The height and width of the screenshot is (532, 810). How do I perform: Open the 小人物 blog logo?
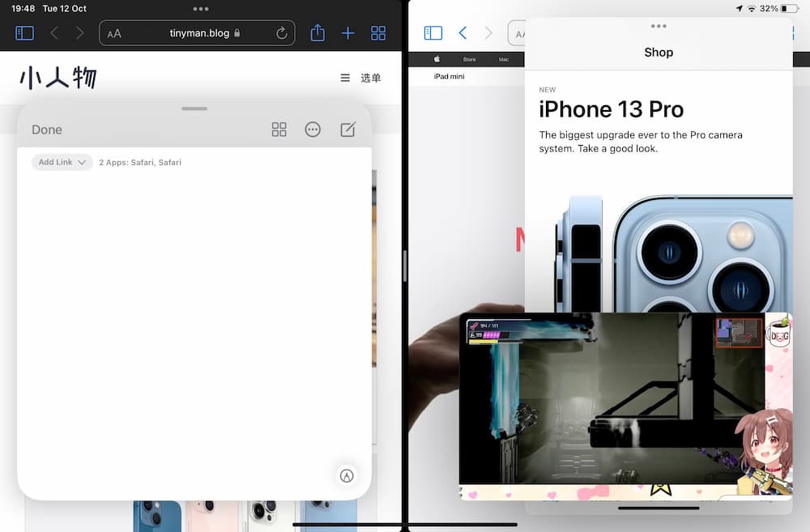pyautogui.click(x=58, y=78)
